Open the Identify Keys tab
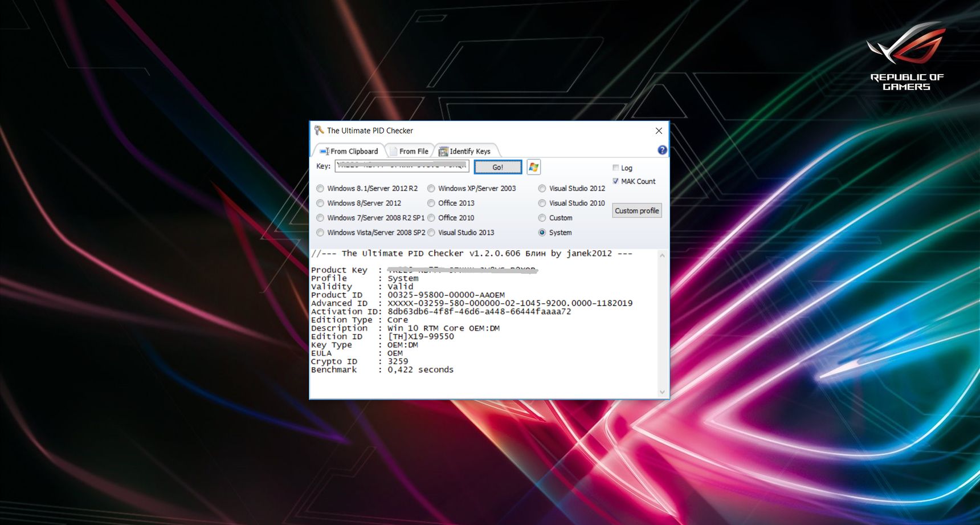This screenshot has height=525, width=980. (464, 151)
